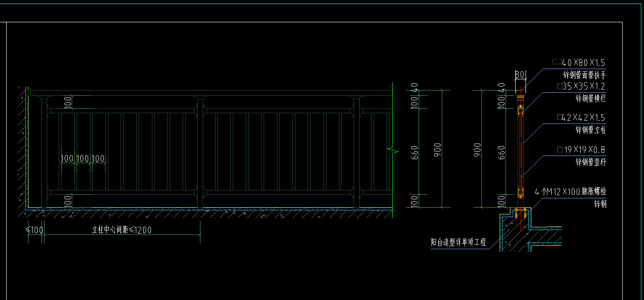This screenshot has width=644, height=300.
Task: Select the 35X35X1.2 rail size label
Action: pyautogui.click(x=584, y=86)
